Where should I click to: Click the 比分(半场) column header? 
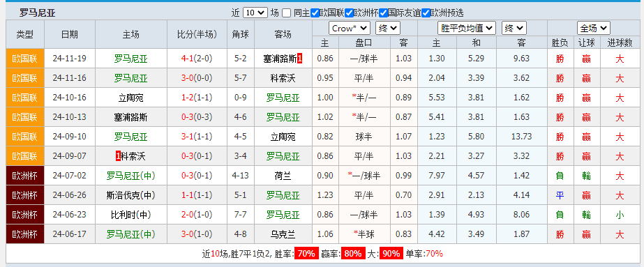pyautogui.click(x=197, y=34)
